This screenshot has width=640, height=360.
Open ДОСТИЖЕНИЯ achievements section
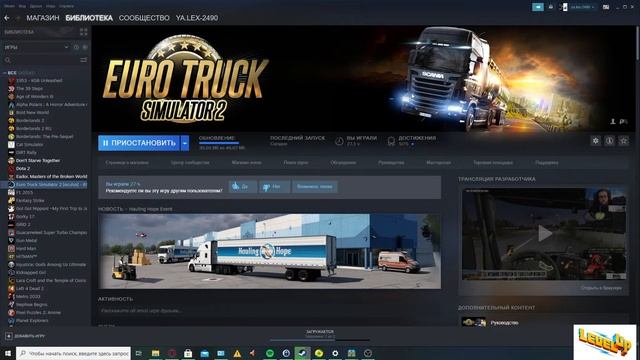[412, 141]
